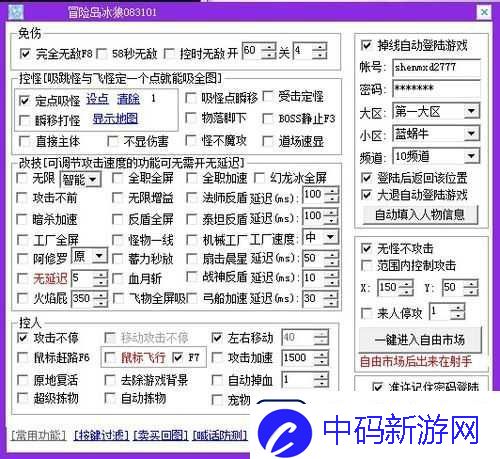Enable 全职全屏 checkbox
Viewport: 500px width, 459px height.
(117, 178)
